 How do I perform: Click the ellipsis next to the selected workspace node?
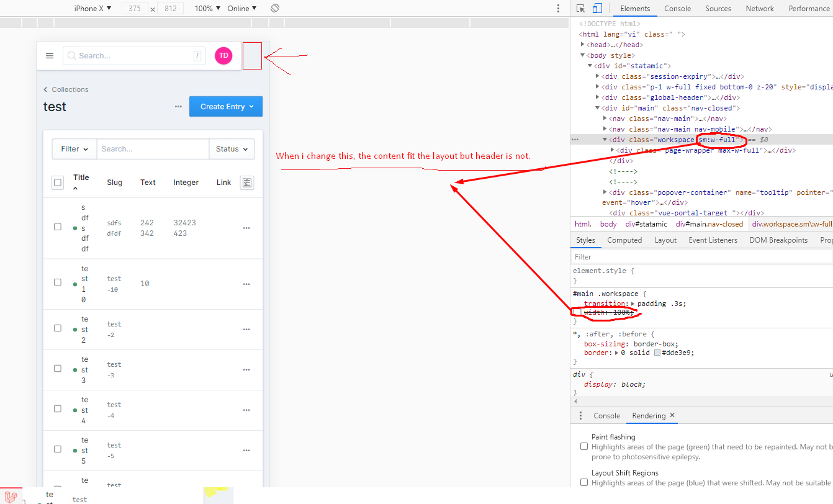(x=575, y=140)
